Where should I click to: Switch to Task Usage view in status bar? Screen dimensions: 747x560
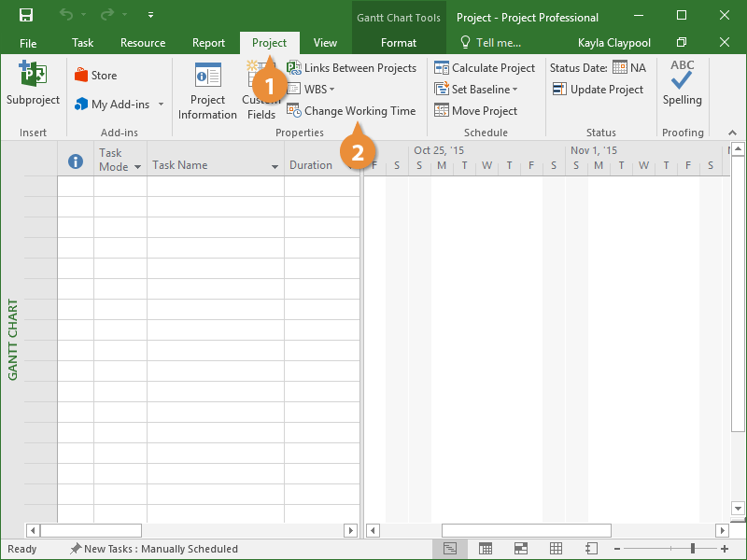click(x=486, y=549)
